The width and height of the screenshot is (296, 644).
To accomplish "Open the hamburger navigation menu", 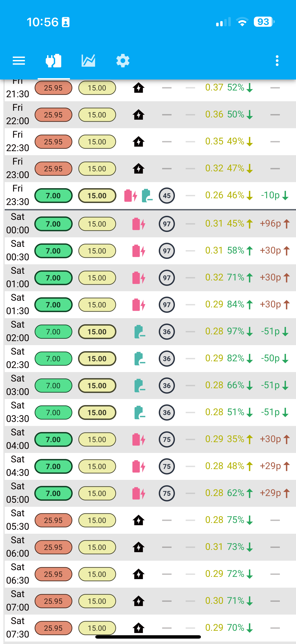I will 19,61.
